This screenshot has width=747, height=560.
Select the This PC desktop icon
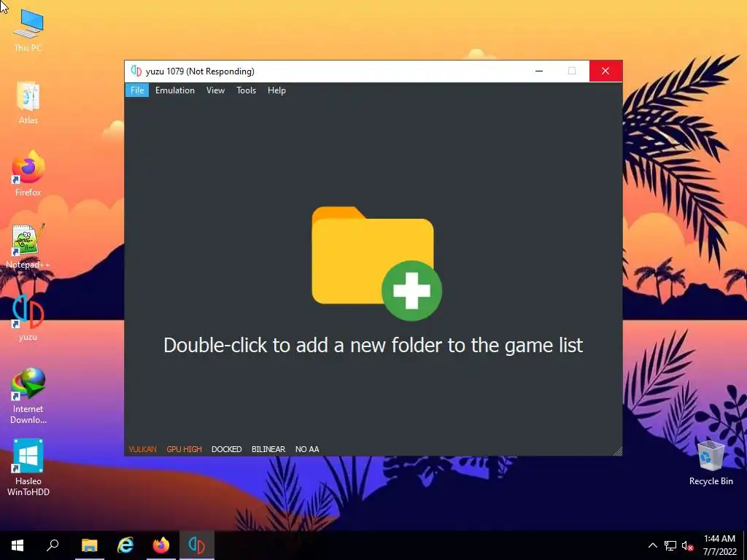pos(28,31)
